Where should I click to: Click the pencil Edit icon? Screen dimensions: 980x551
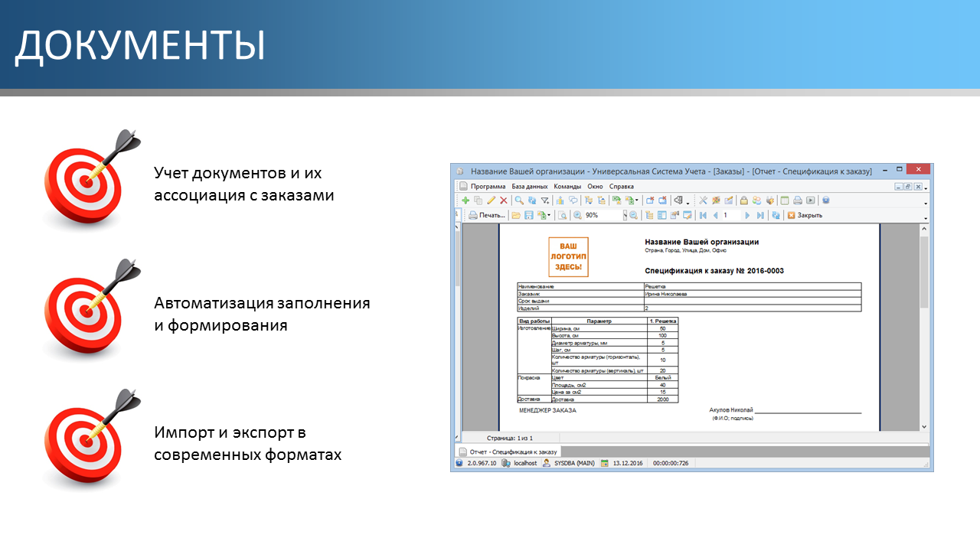pos(492,201)
